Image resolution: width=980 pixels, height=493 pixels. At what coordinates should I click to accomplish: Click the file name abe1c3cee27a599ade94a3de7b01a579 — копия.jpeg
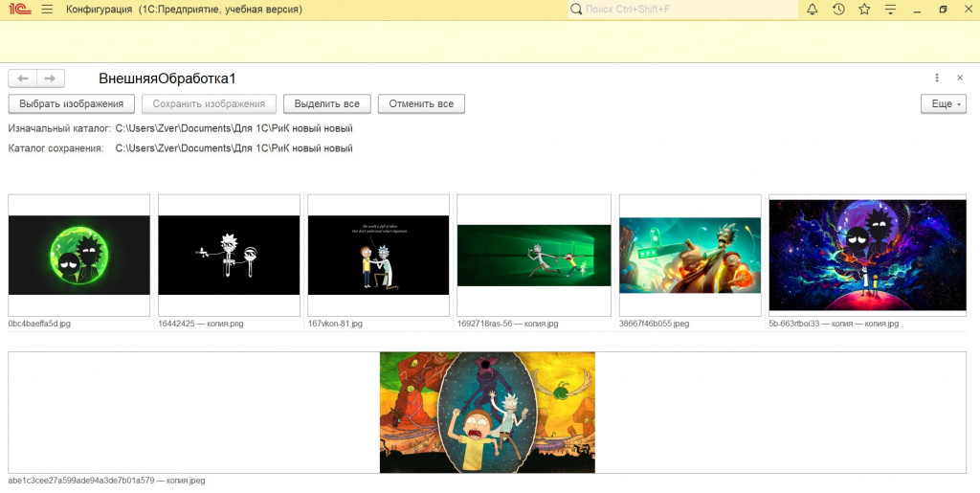106,481
